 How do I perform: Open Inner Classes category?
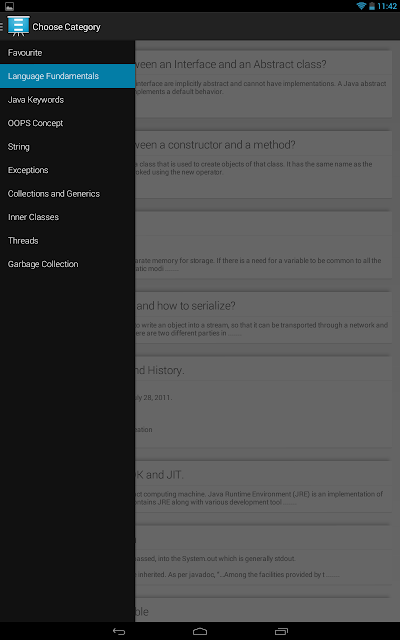pyautogui.click(x=67, y=217)
